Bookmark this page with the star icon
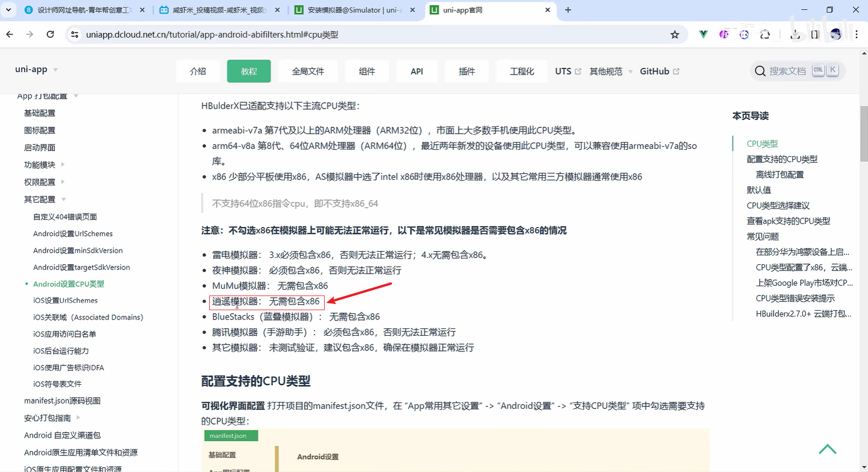868x472 pixels. [x=675, y=34]
